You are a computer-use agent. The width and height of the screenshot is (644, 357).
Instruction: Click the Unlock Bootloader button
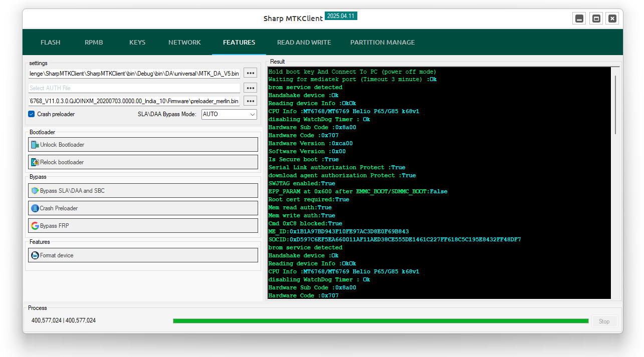pyautogui.click(x=143, y=145)
